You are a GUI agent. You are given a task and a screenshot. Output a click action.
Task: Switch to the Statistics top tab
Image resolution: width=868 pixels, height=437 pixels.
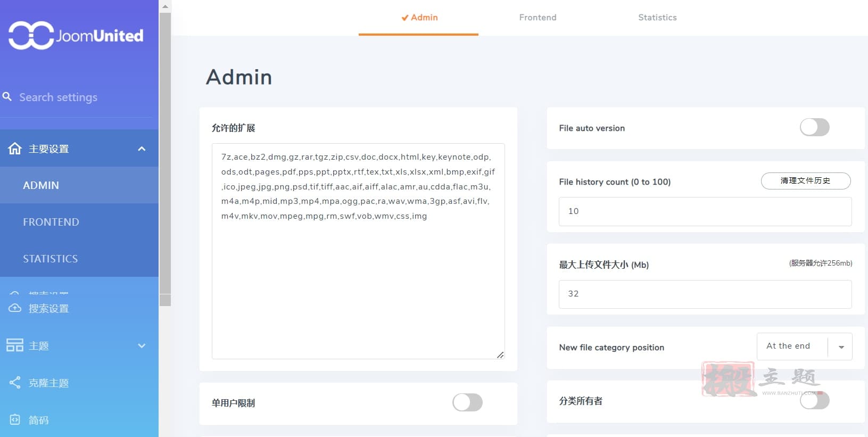pyautogui.click(x=658, y=18)
